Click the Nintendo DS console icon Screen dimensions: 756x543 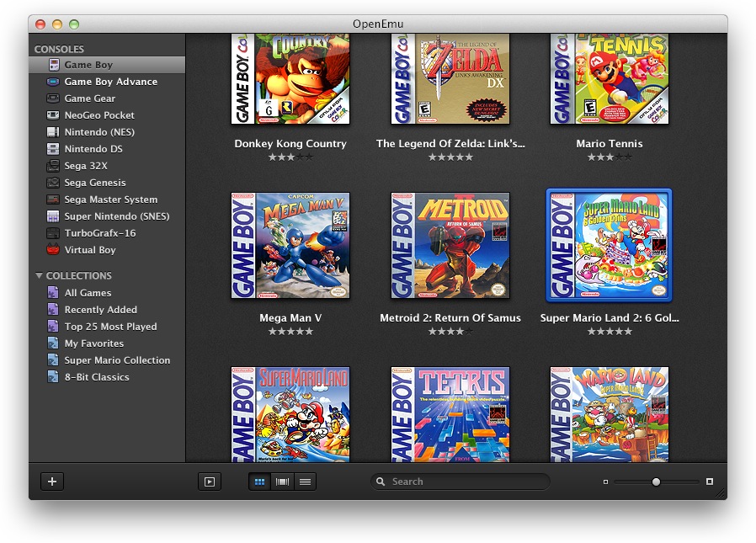pyautogui.click(x=52, y=149)
